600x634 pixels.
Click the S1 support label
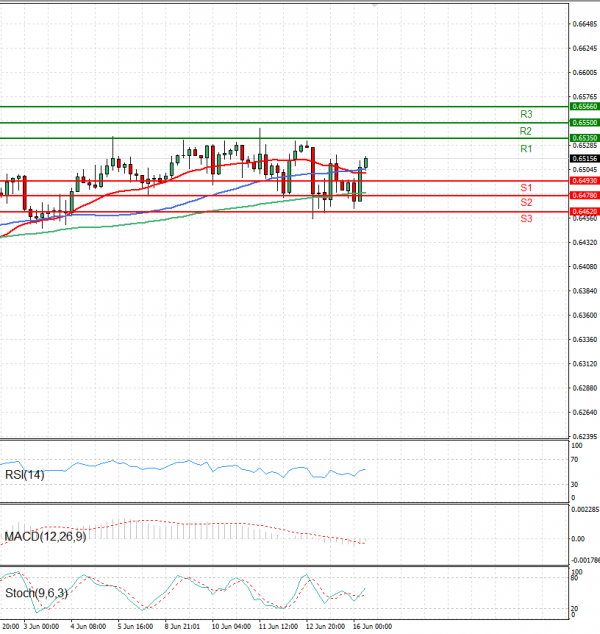click(526, 188)
